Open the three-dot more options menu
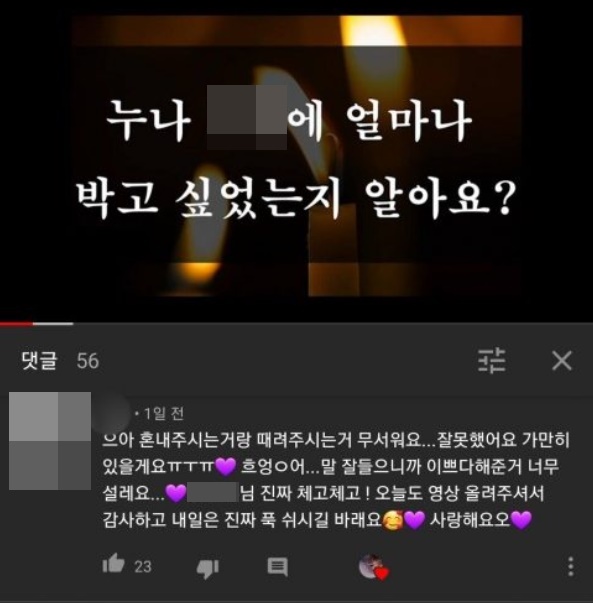Image resolution: width=593 pixels, height=603 pixels. pos(571,566)
